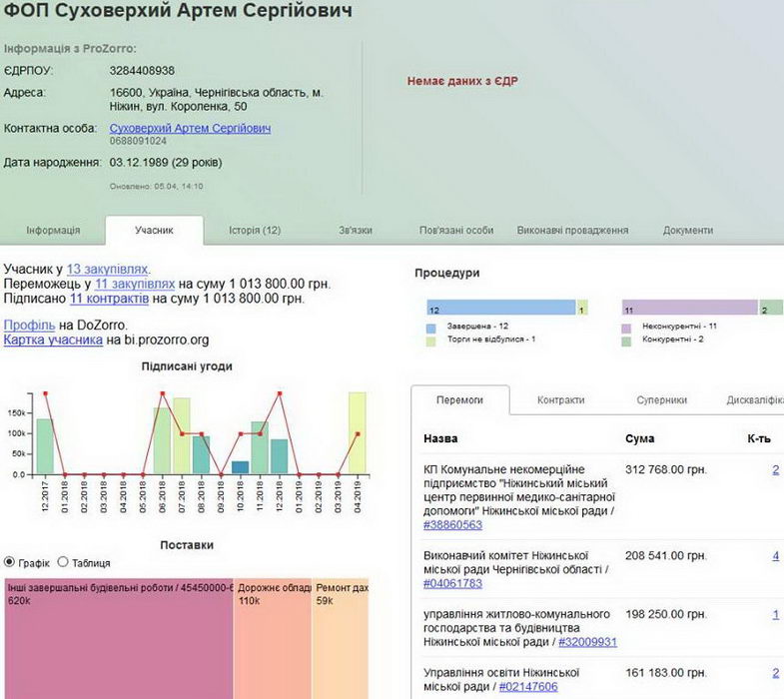Open the Документи tab
This screenshot has height=699, width=784.
[688, 231]
